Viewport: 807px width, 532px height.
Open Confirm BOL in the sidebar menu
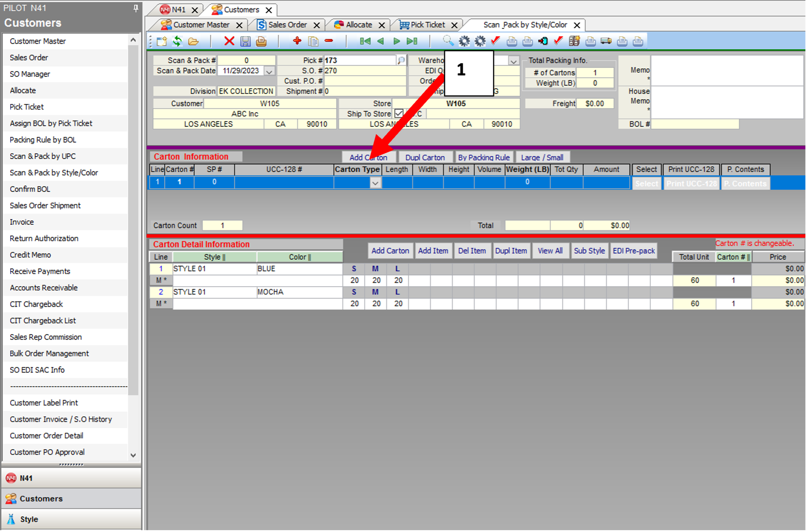point(30,189)
